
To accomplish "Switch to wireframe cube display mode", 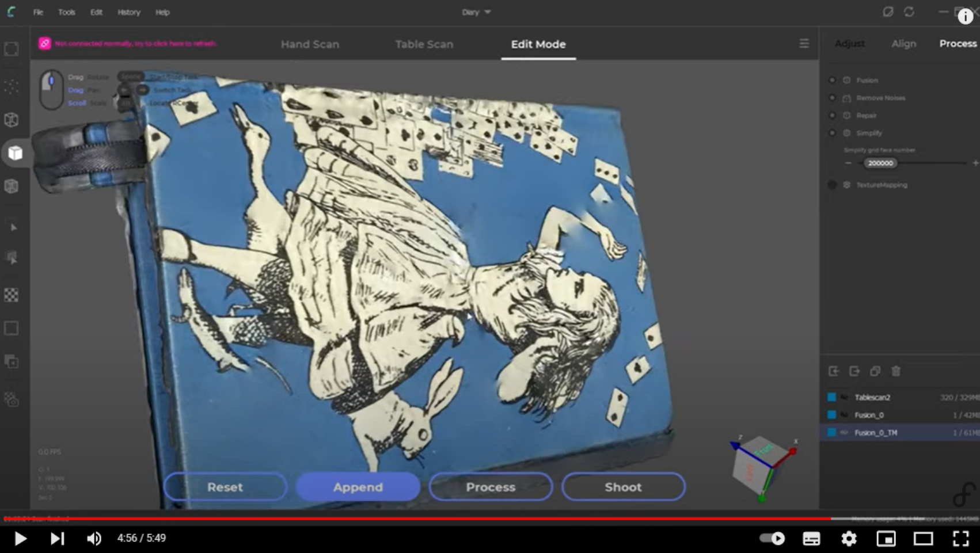I will (x=12, y=120).
